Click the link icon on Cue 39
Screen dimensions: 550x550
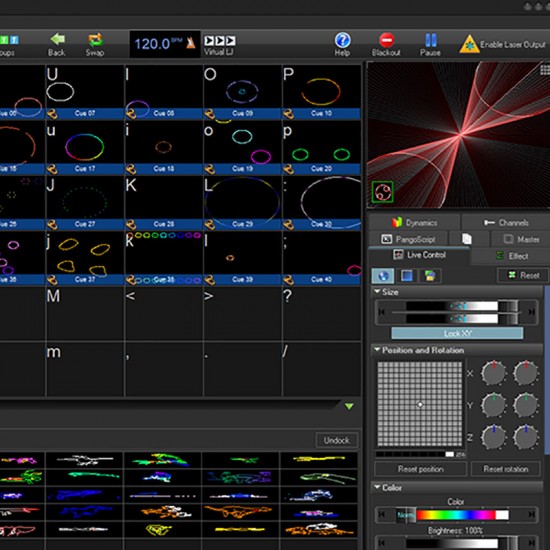coord(209,280)
